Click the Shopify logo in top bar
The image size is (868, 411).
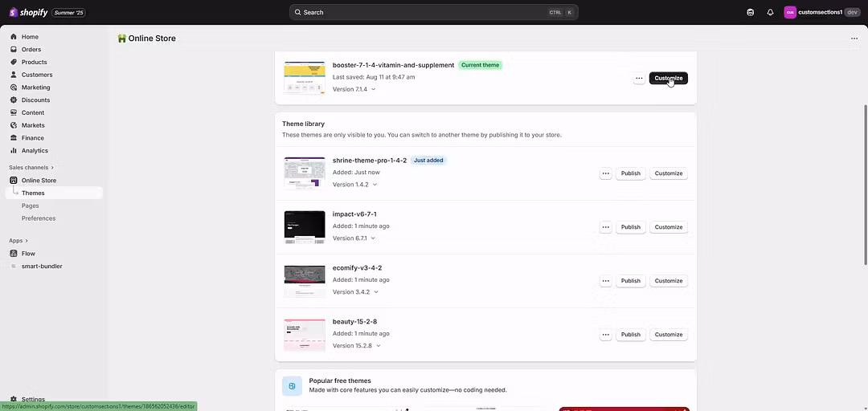[x=29, y=12]
